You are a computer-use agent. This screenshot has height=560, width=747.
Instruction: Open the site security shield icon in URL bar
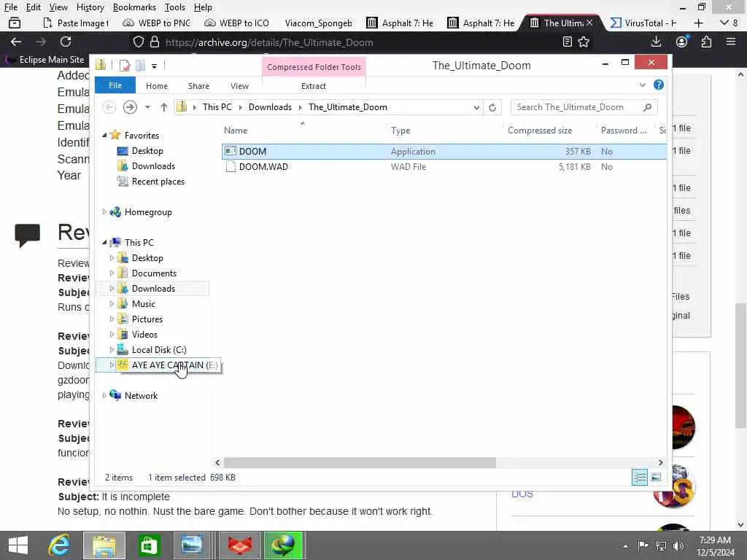click(138, 42)
